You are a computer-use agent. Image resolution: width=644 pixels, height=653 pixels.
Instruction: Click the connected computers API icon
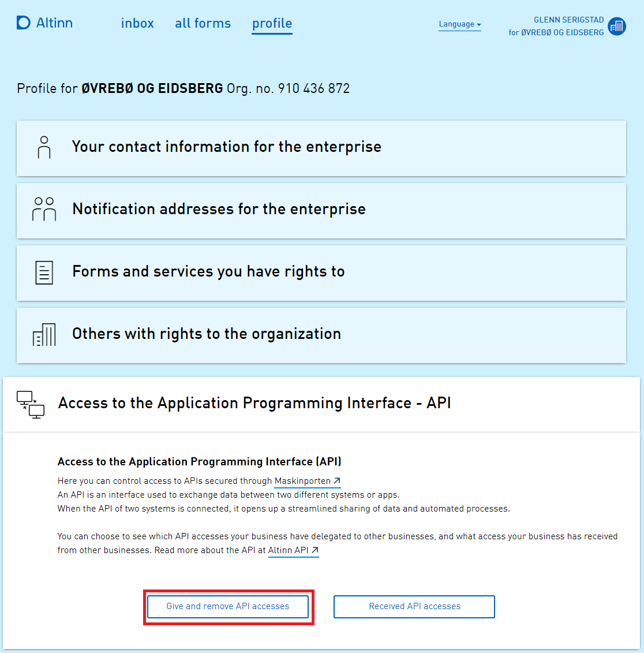[31, 404]
